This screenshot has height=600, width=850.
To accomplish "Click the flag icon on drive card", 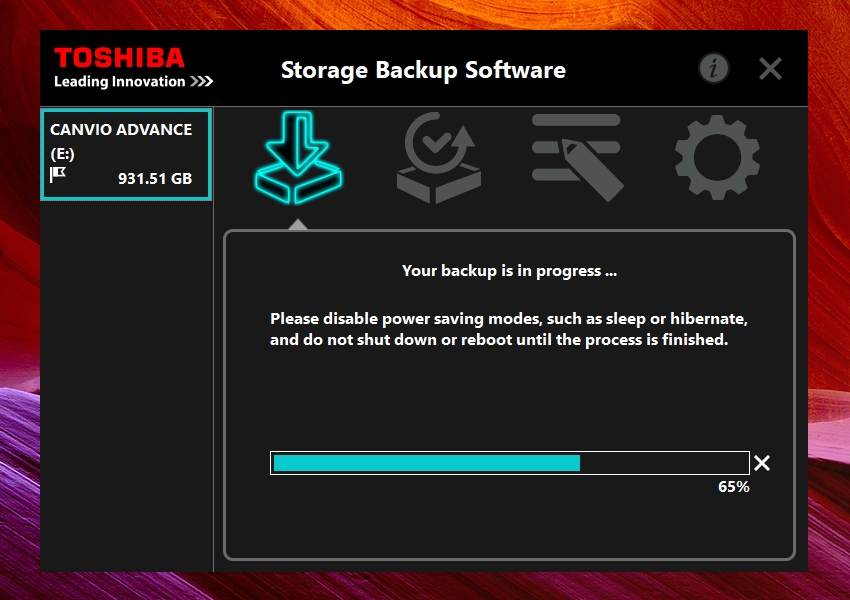I will point(58,175).
